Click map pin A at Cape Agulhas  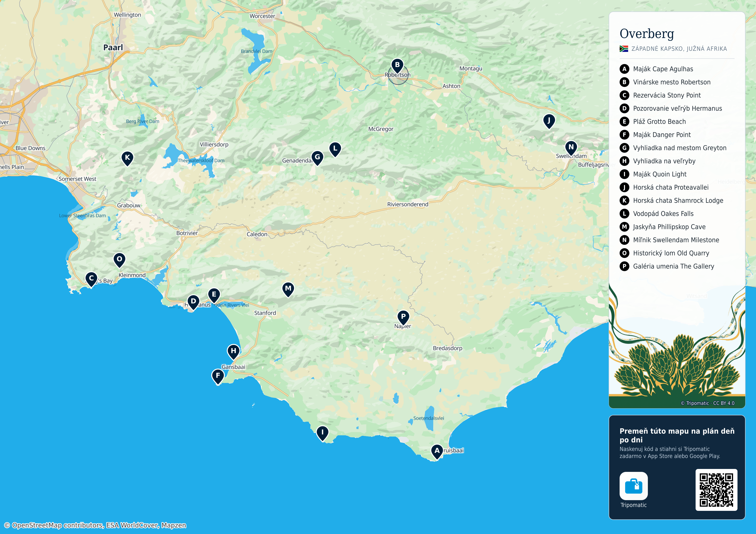[437, 452]
